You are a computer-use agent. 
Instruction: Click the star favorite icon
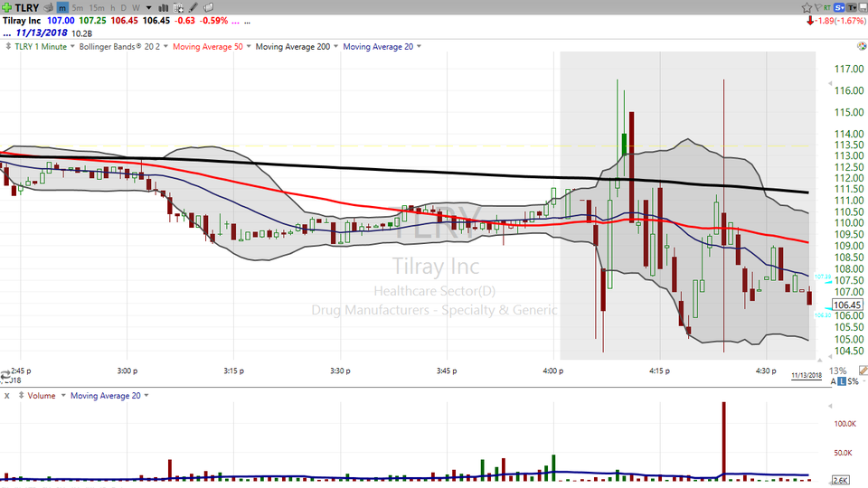click(x=807, y=7)
